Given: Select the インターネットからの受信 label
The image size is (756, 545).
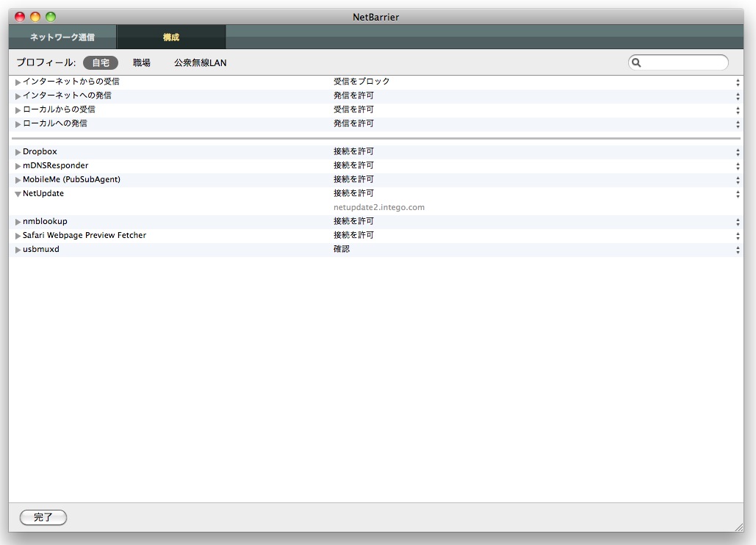Looking at the screenshot, I should [71, 82].
